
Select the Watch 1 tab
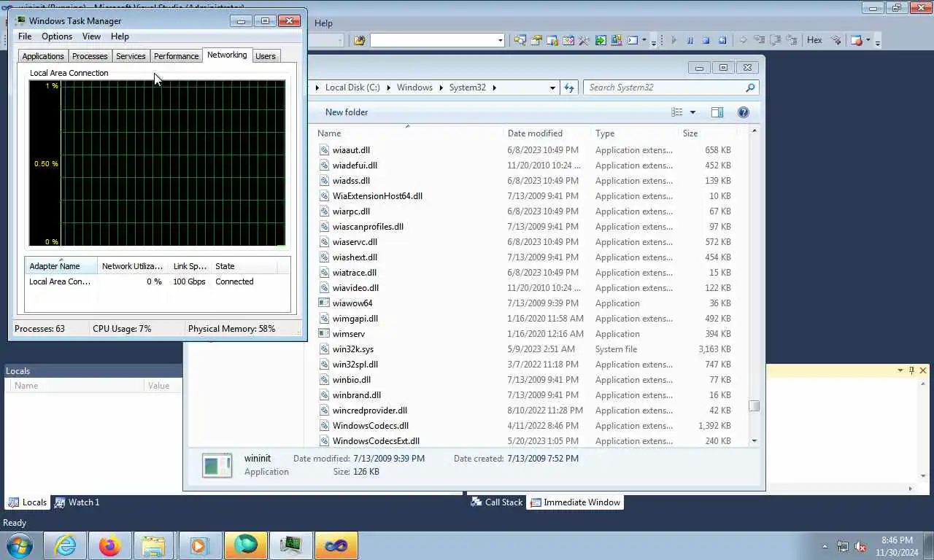click(x=77, y=502)
